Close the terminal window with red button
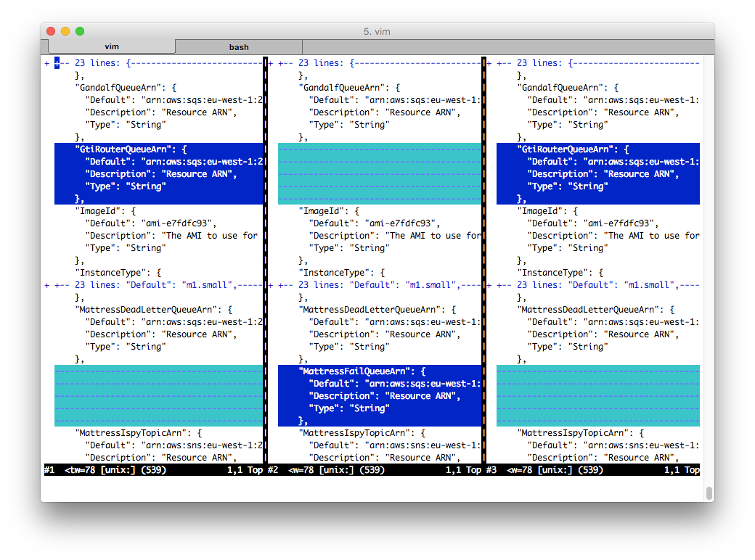 tap(51, 31)
